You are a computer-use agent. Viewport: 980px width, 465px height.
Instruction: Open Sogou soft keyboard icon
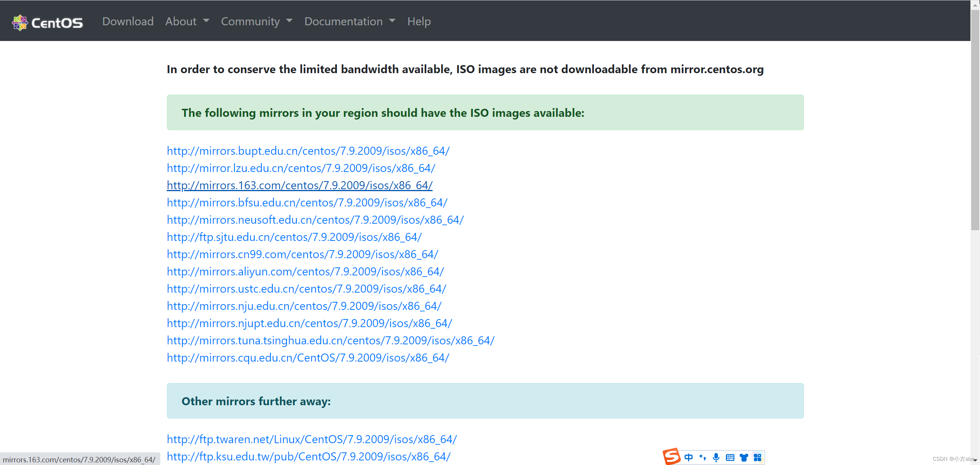730,457
